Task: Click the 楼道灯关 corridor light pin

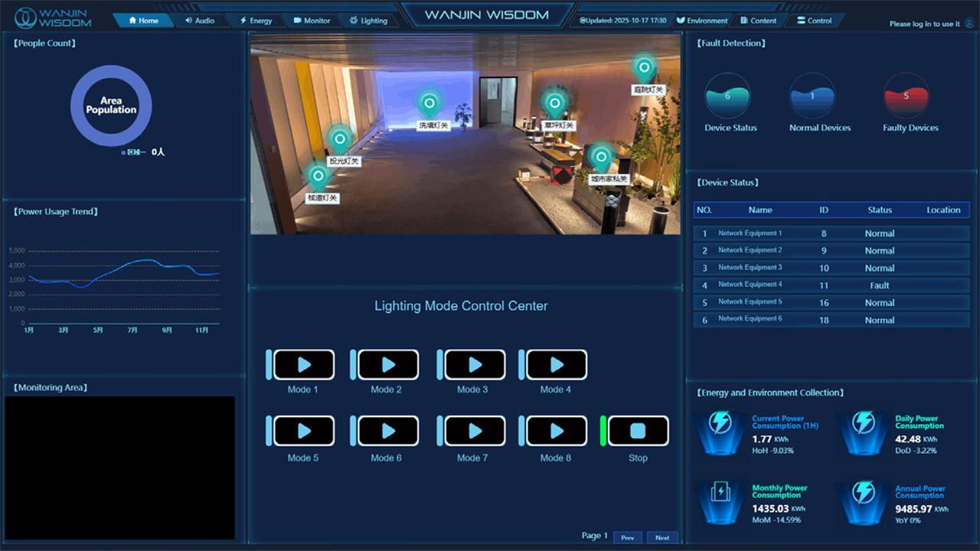Action: point(318,176)
